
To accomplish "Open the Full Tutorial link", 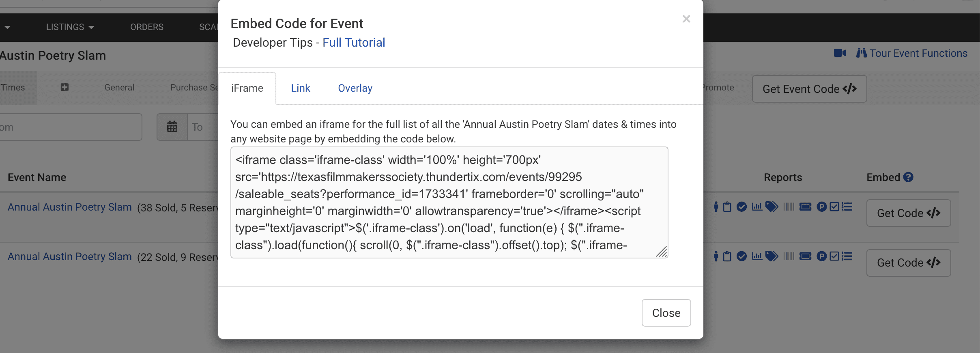I will pyautogui.click(x=354, y=43).
